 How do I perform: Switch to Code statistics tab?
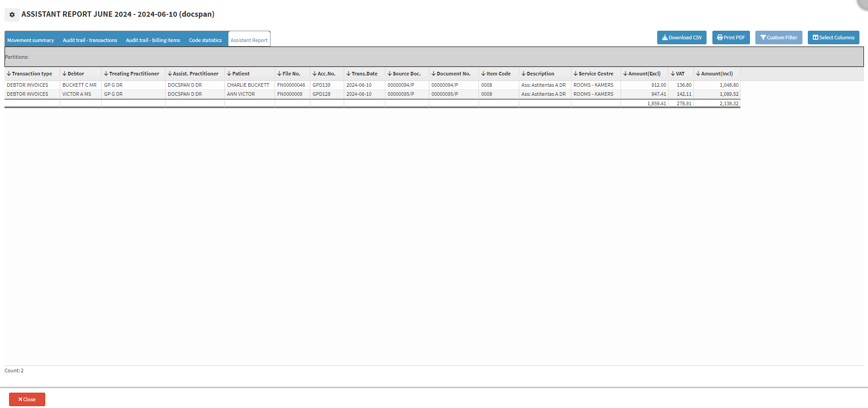205,40
